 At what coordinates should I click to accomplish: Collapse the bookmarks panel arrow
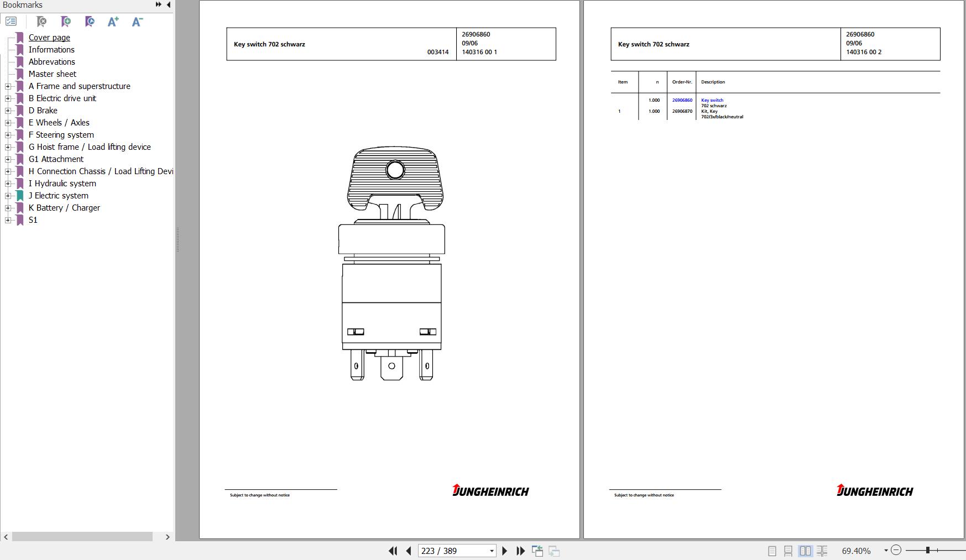[169, 4]
